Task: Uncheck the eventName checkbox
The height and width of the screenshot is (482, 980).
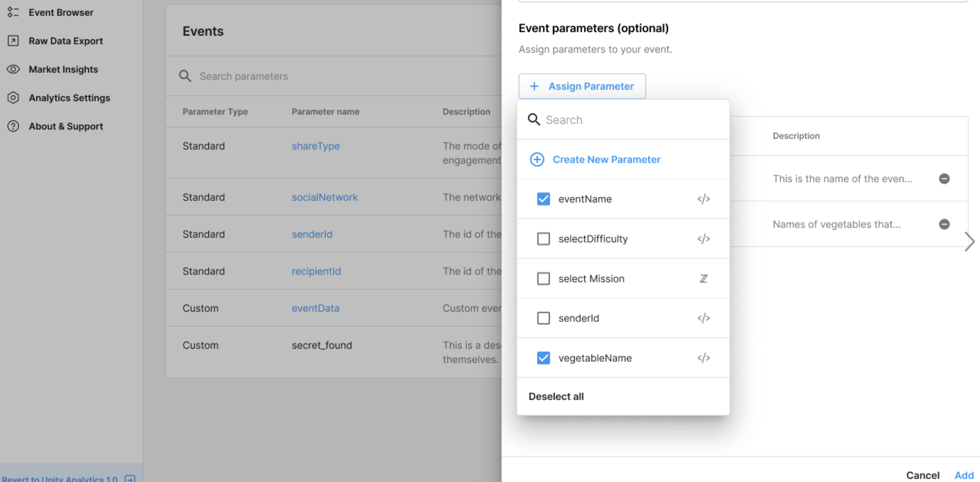Action: [543, 199]
